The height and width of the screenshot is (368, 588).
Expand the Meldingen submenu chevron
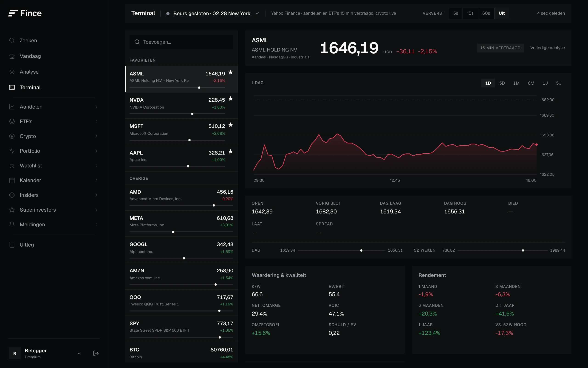tap(96, 224)
